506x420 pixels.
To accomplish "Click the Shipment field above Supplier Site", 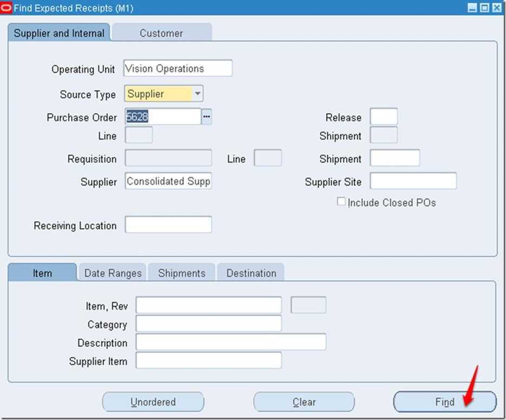I will click(x=395, y=158).
